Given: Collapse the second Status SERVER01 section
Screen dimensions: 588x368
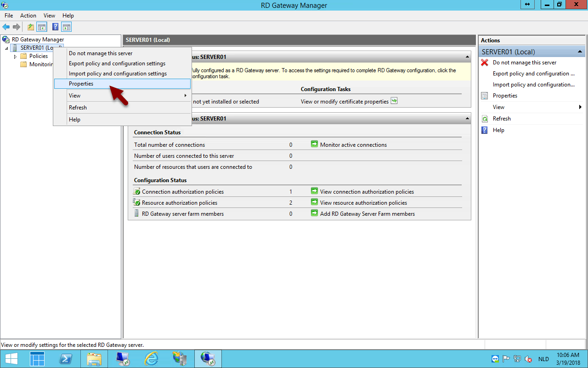Looking at the screenshot, I should click(468, 119).
